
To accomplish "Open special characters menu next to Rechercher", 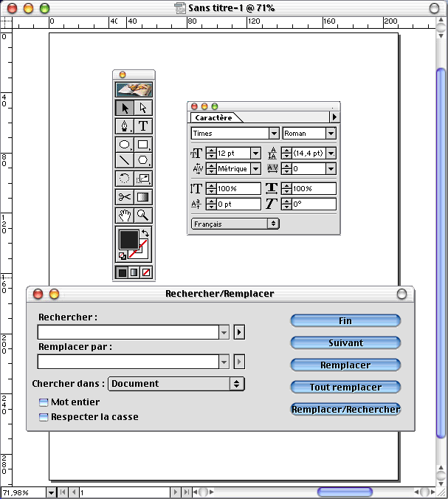I will point(239,333).
